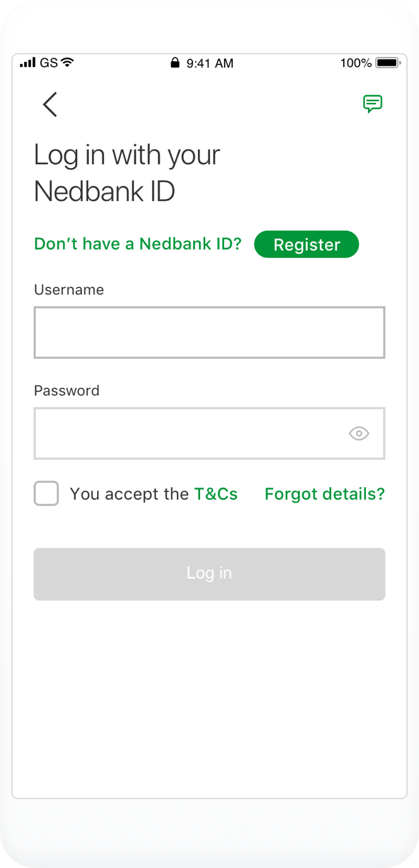Click the Forgot details? link

[324, 494]
